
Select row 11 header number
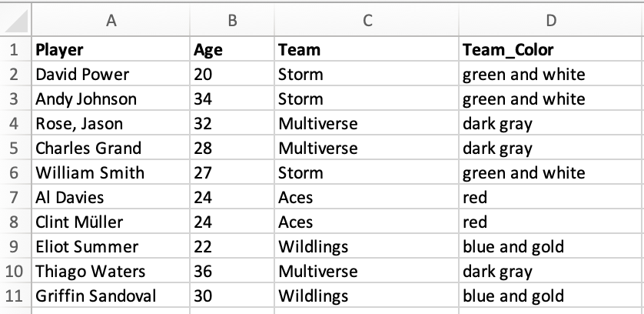[x=15, y=296]
